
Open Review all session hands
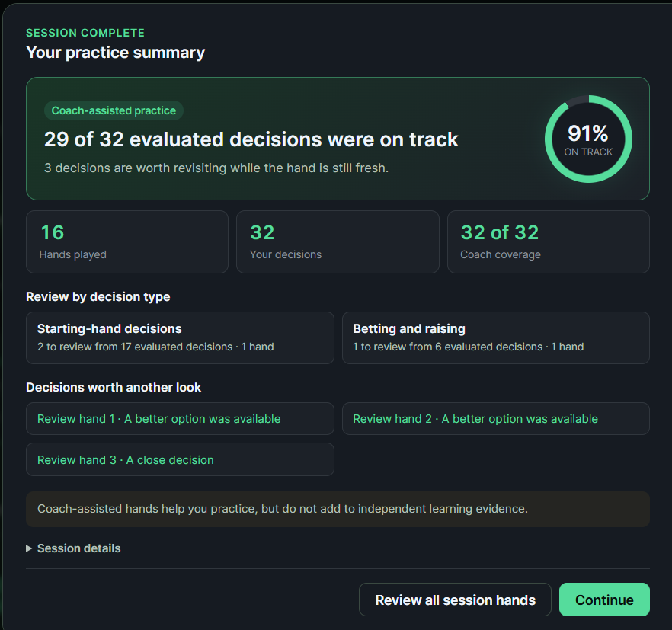click(x=455, y=600)
